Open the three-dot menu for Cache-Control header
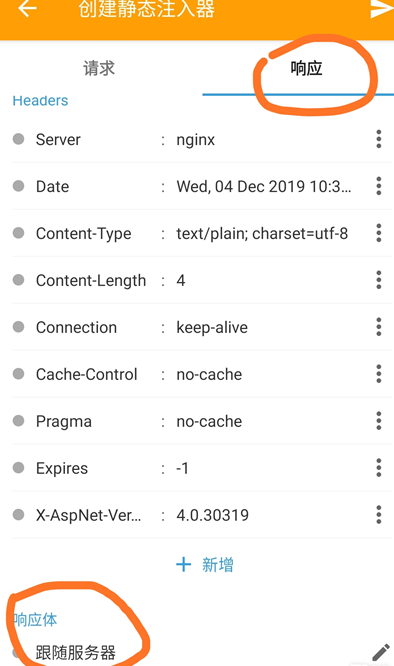This screenshot has width=394, height=666. (379, 374)
